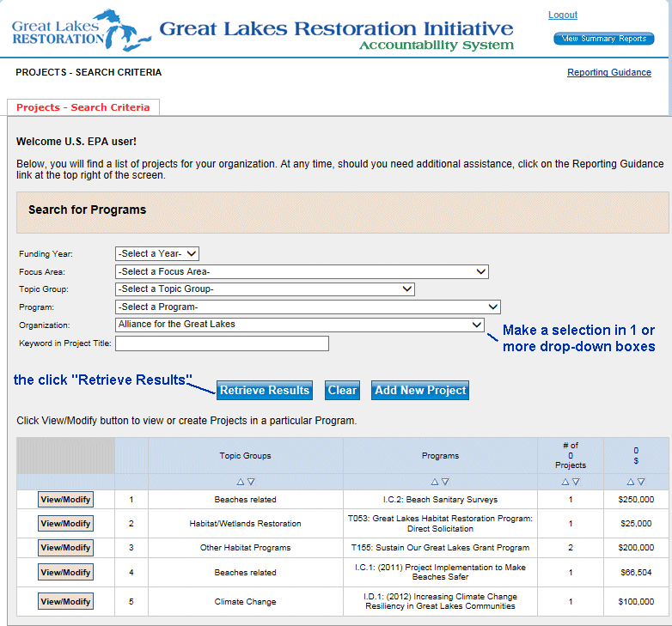Screen dimensions: 672x626
Task: Focus the Keyword in Project Title field
Action: pyautogui.click(x=222, y=343)
